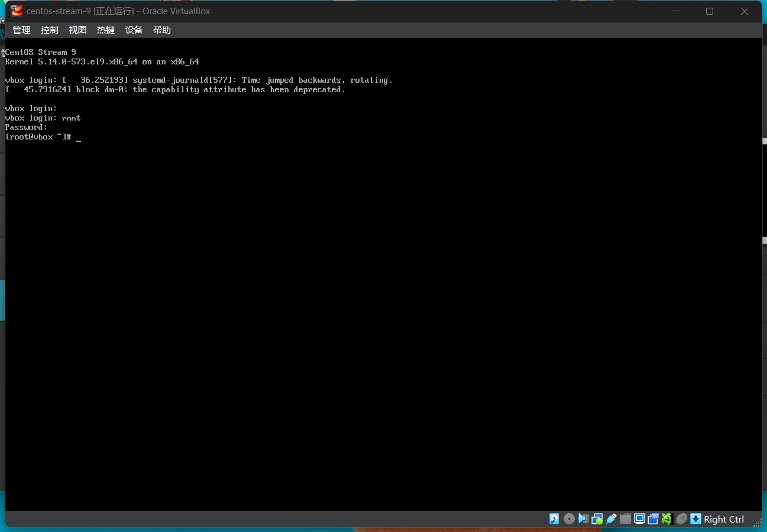Viewport: 767px width, 532px height.
Task: Click the audio status icon
Action: [x=583, y=519]
